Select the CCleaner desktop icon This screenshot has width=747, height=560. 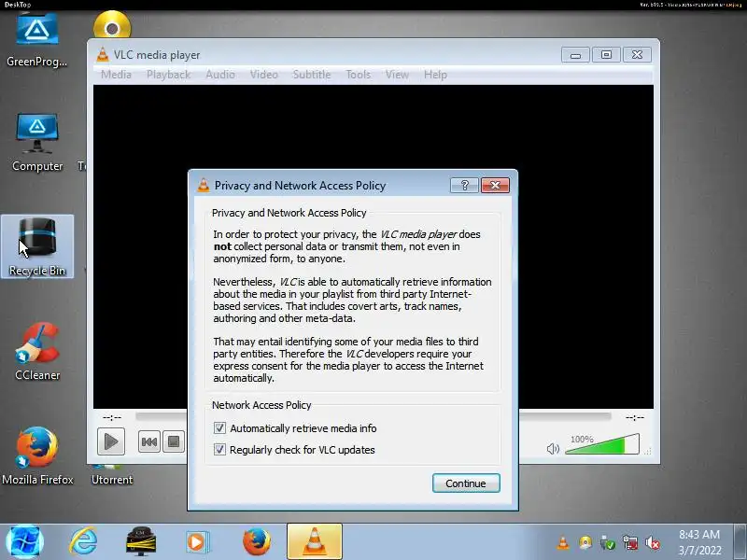pos(37,352)
